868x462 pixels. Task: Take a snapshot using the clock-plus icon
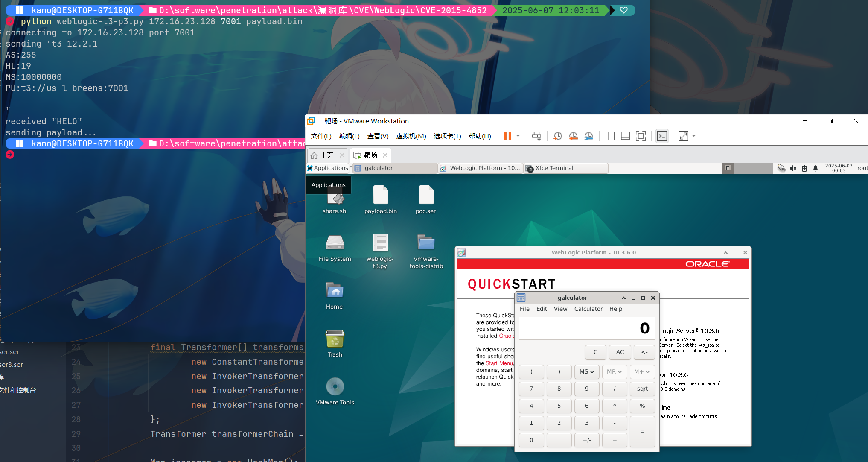click(558, 136)
